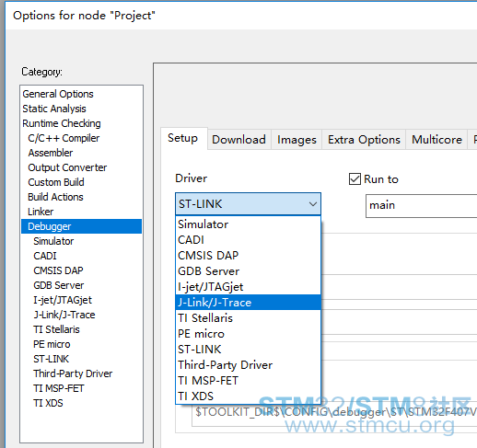Viewport: 477px width, 448px height.
Task: Open Assembler category
Action: pos(51,153)
